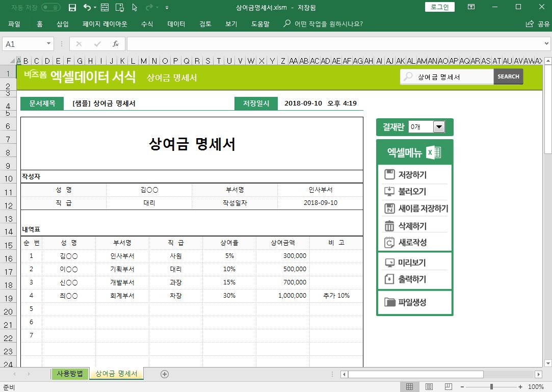The image size is (552, 392).
Task: Open the Name Box dropdown arrow
Action: pos(49,44)
